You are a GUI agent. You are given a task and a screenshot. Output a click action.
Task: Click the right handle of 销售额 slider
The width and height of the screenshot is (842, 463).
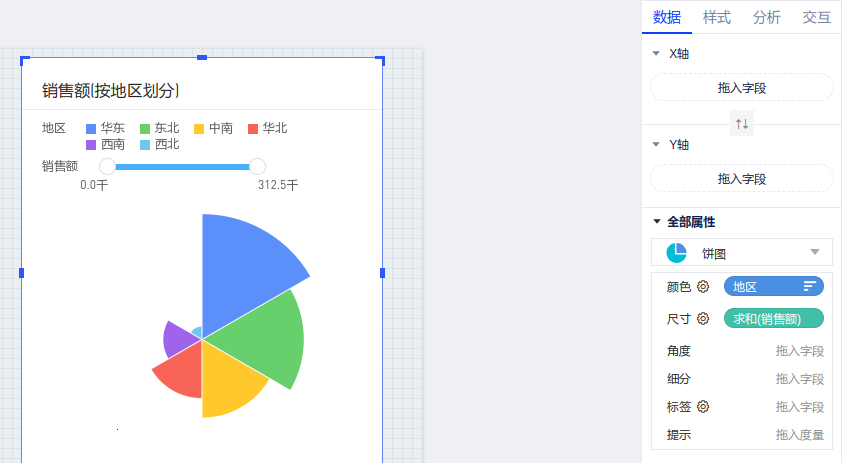coord(257,166)
